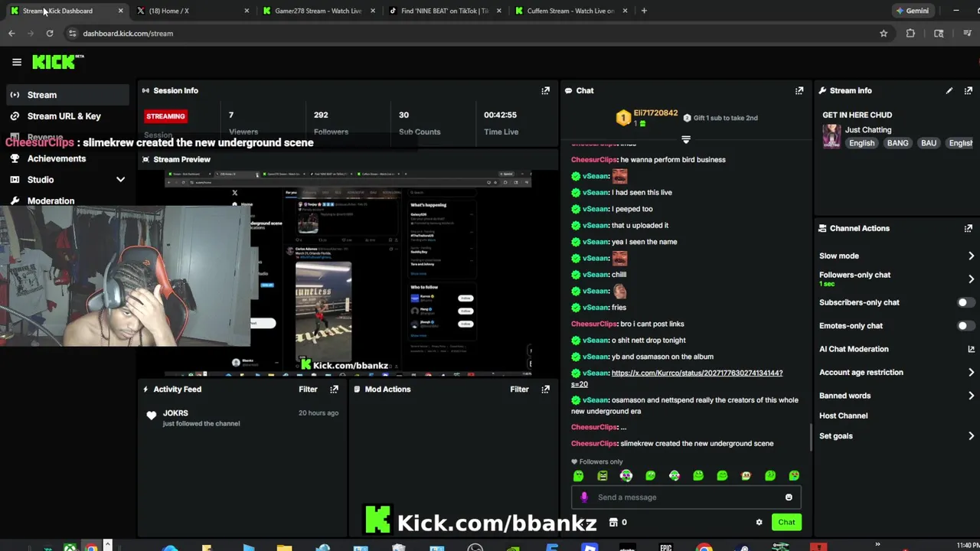Expand Account age restriction settings
The height and width of the screenshot is (551, 980).
971,373
